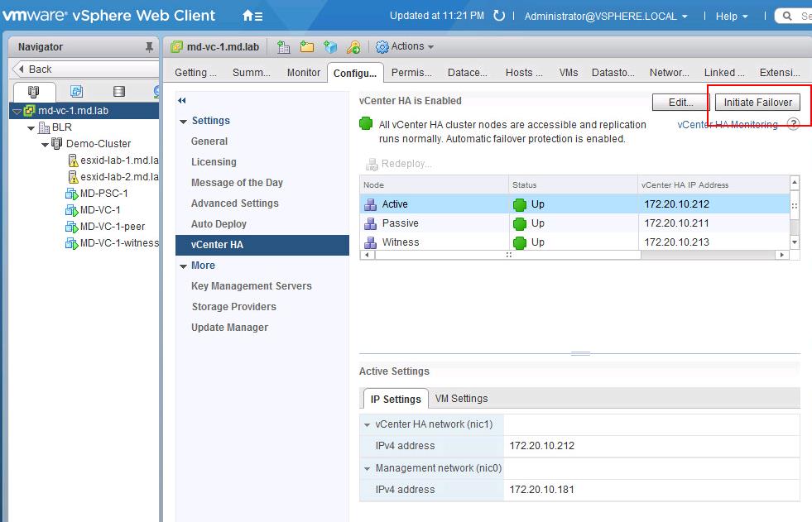Image resolution: width=812 pixels, height=522 pixels.
Task: Open vCenter HA help question mark
Action: 793,124
